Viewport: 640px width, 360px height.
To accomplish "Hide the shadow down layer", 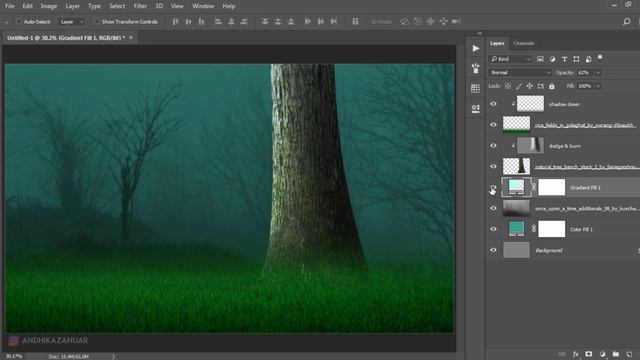I will (493, 104).
